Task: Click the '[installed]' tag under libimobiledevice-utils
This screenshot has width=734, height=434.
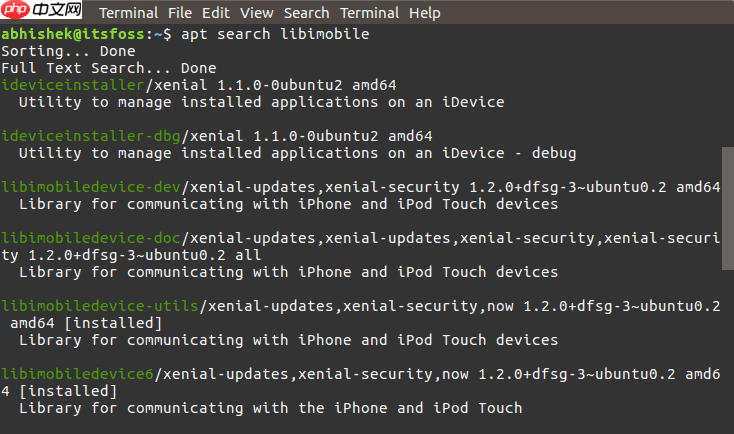Action: click(113, 323)
